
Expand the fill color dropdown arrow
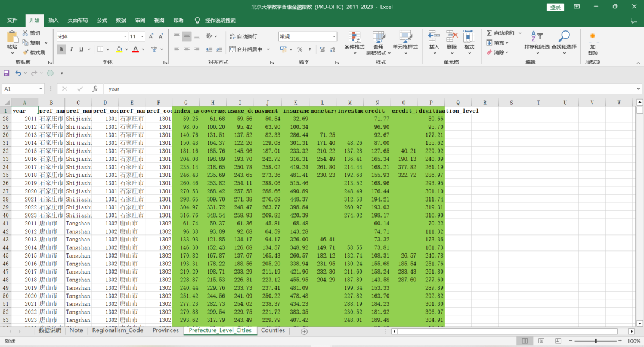126,49
